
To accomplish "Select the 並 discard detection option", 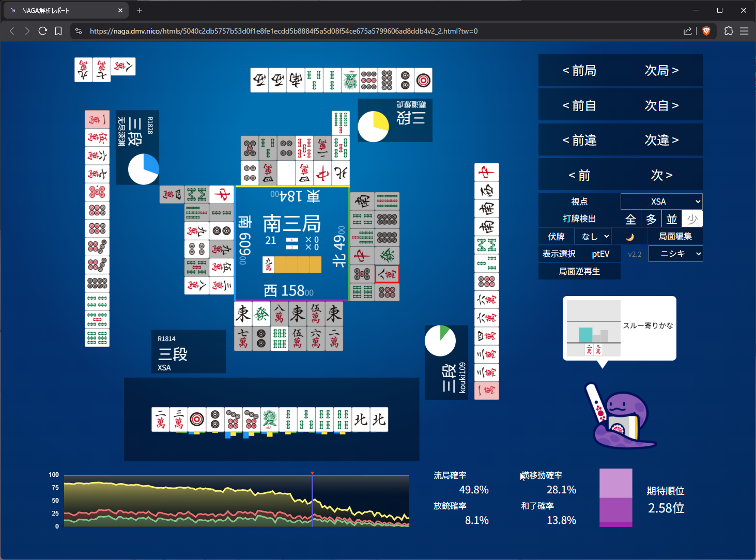I will [x=671, y=219].
